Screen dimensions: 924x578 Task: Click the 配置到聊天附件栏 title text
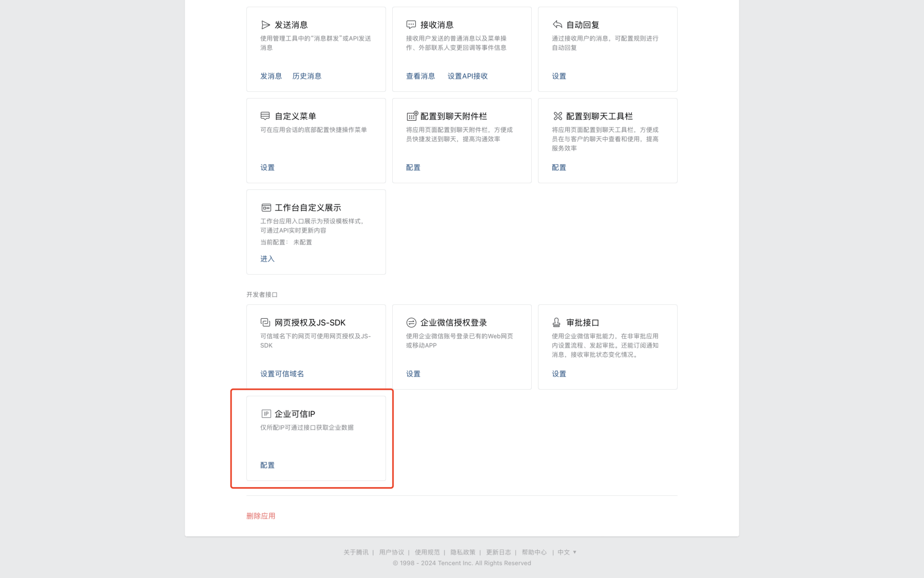point(454,116)
